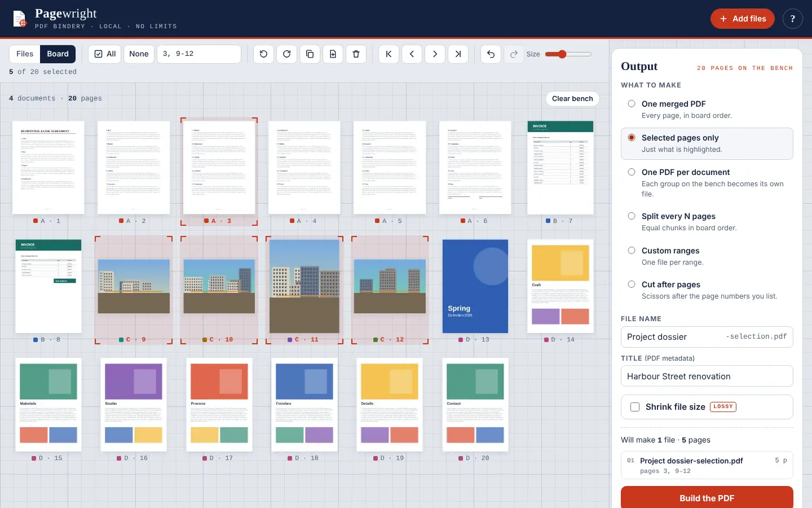The width and height of the screenshot is (812, 508).
Task: Click building photo page C·12
Action: pos(390,286)
